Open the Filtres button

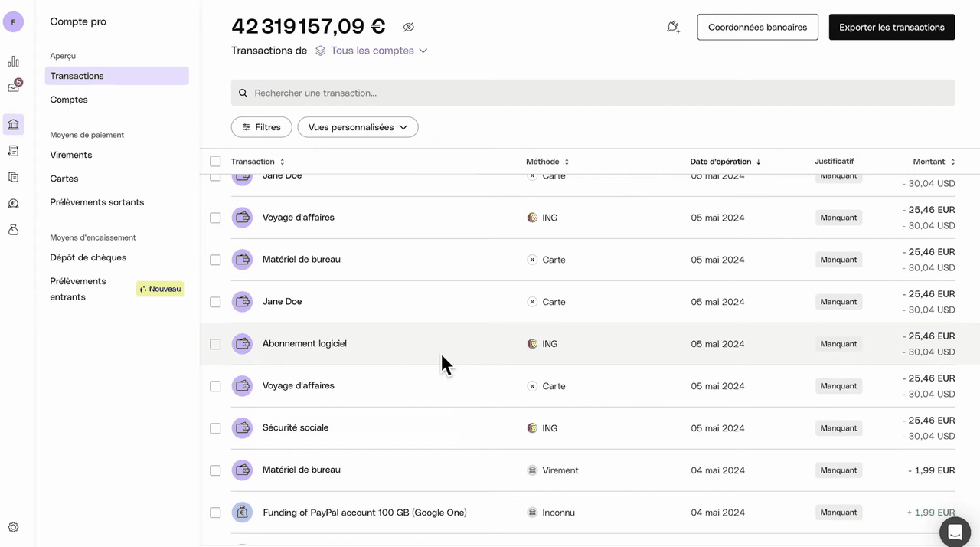261,127
